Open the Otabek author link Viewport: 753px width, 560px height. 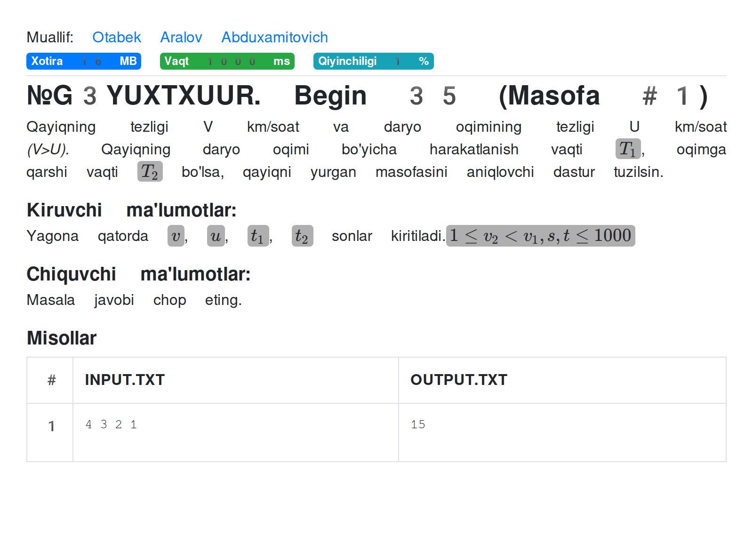(116, 37)
